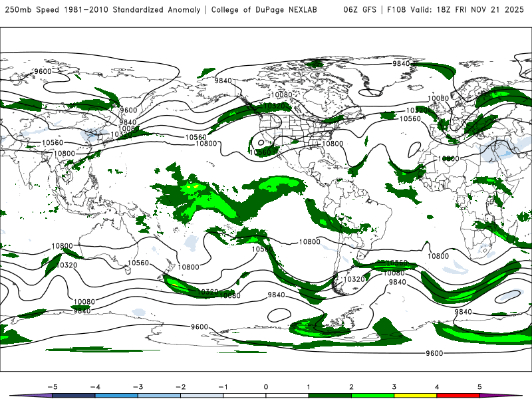The width and height of the screenshot is (532, 399).
Task: Select the yellow 3 to 4 colorbar segment
Action: pos(415,396)
